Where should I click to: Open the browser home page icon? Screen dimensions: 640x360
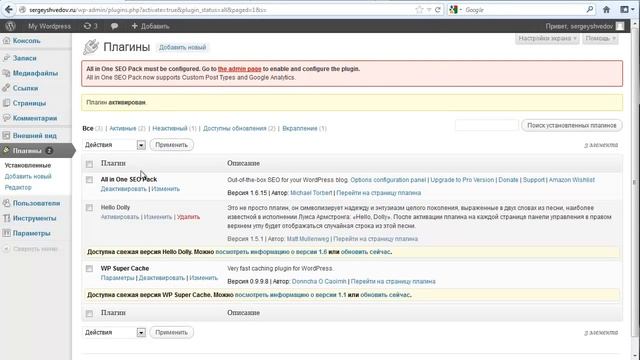(607, 9)
